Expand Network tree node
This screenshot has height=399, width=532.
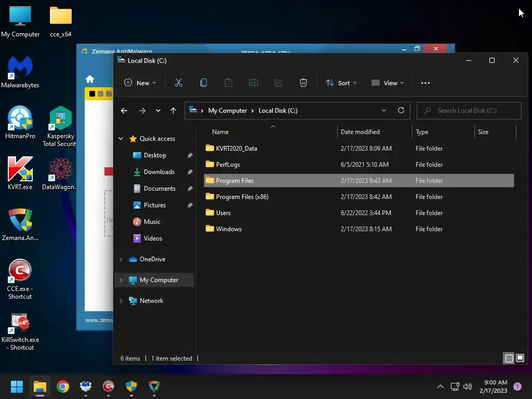tap(121, 301)
